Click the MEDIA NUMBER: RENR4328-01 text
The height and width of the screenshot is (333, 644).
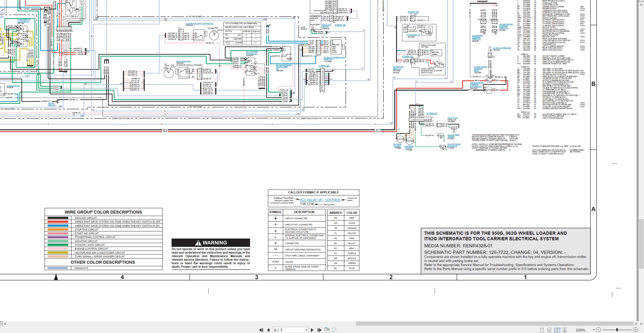point(458,246)
